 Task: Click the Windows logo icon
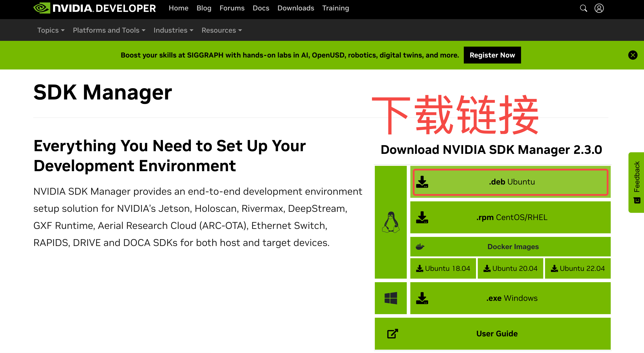pos(391,298)
